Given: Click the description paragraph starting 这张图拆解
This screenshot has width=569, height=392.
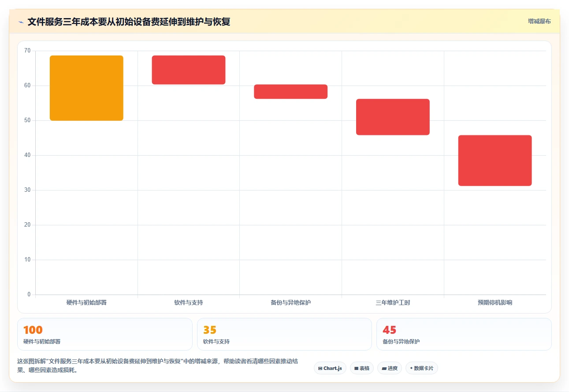Looking at the screenshot, I should (x=158, y=366).
